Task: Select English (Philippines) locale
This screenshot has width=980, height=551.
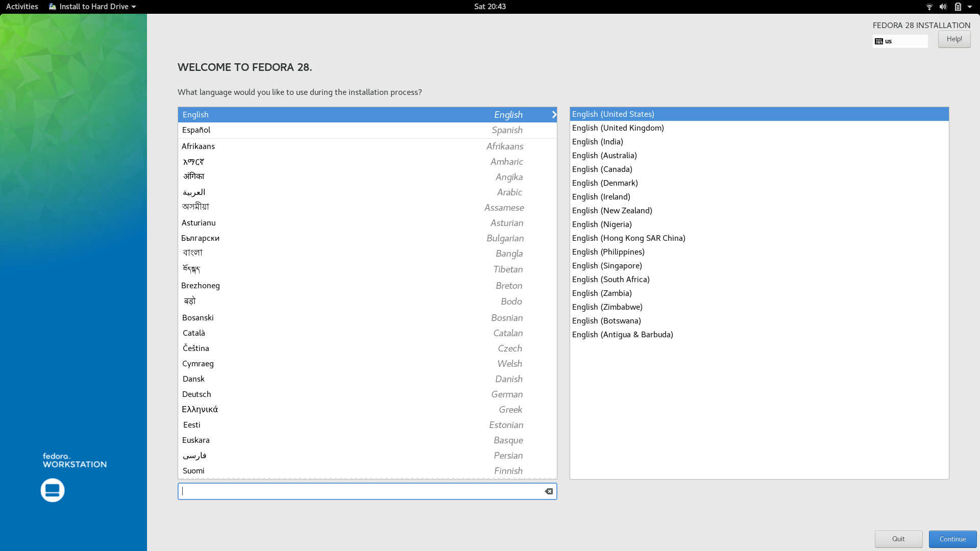Action: point(759,252)
